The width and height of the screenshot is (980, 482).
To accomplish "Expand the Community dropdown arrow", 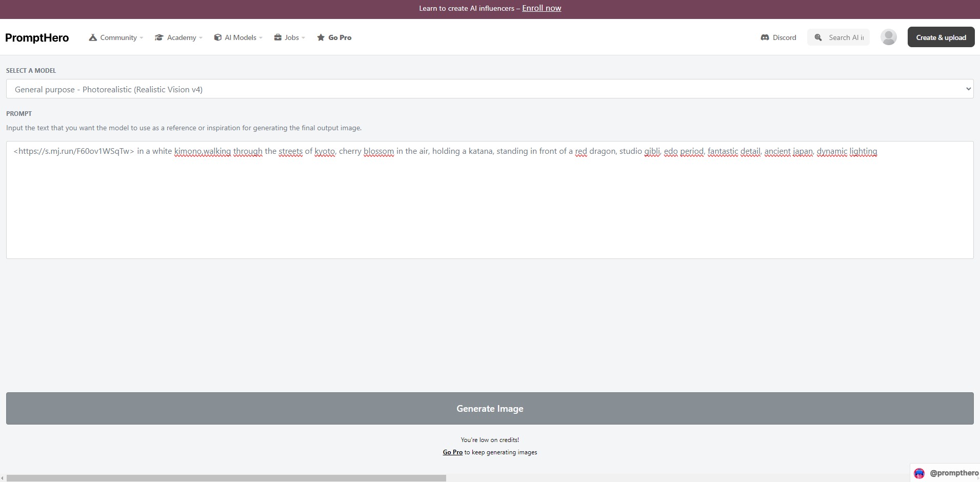I will [x=142, y=38].
